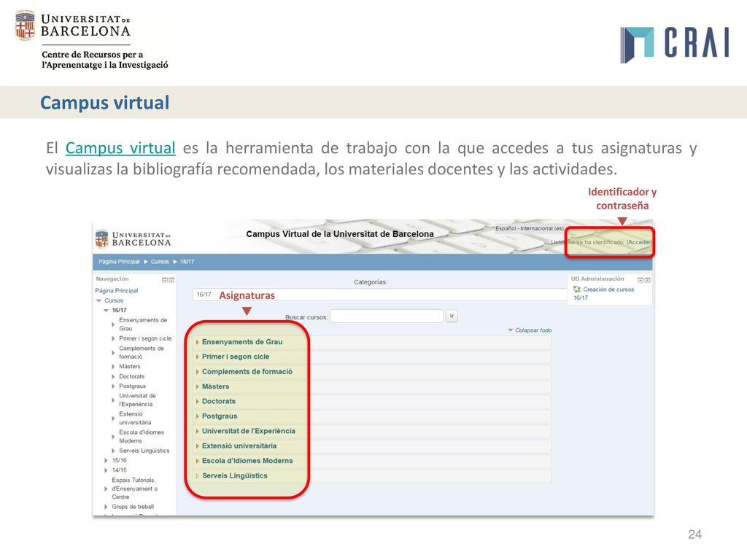Open Creación de cursos 16/17 link
747x560 pixels.
pyautogui.click(x=603, y=293)
